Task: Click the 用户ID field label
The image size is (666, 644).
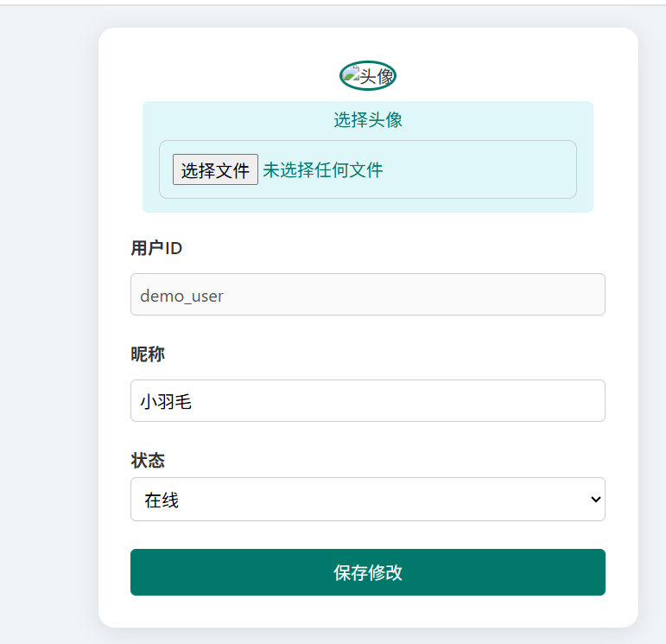Action: click(x=156, y=249)
